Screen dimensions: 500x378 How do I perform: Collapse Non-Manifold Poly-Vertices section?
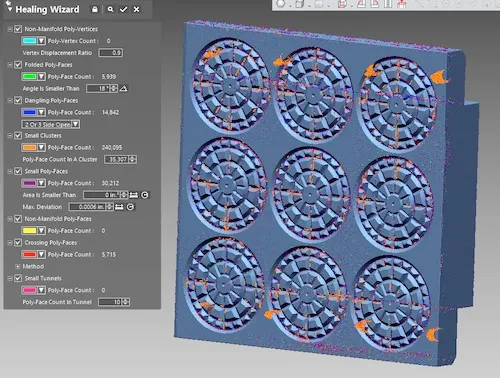[10, 29]
